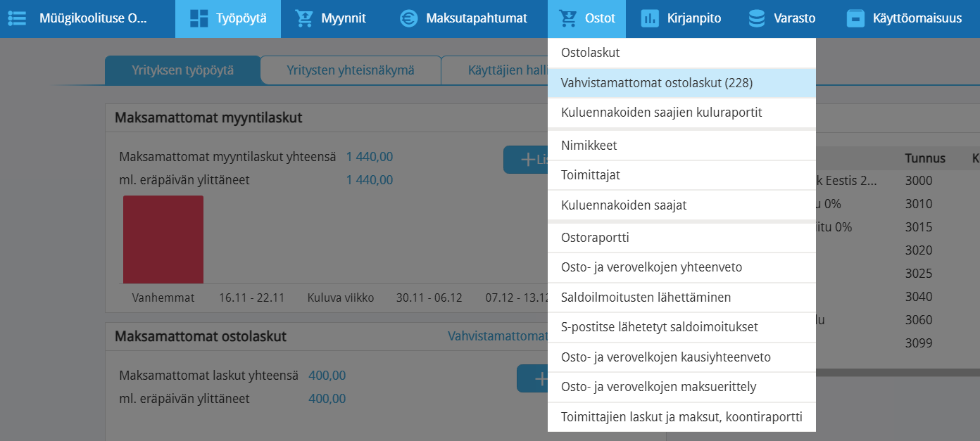Image resolution: width=980 pixels, height=441 pixels.
Task: Click the 16.11 - 22.11 axis label
Action: point(251,298)
